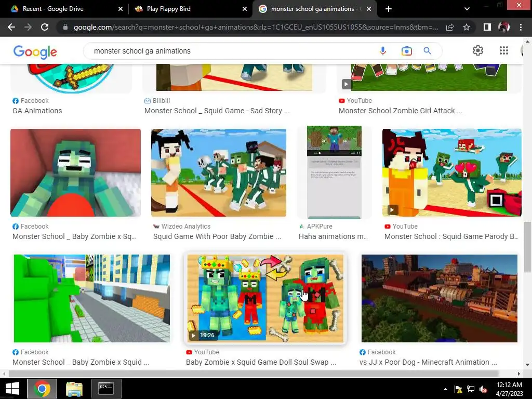This screenshot has height=399, width=532.
Task: Click the browser forward arrow
Action: (28, 27)
